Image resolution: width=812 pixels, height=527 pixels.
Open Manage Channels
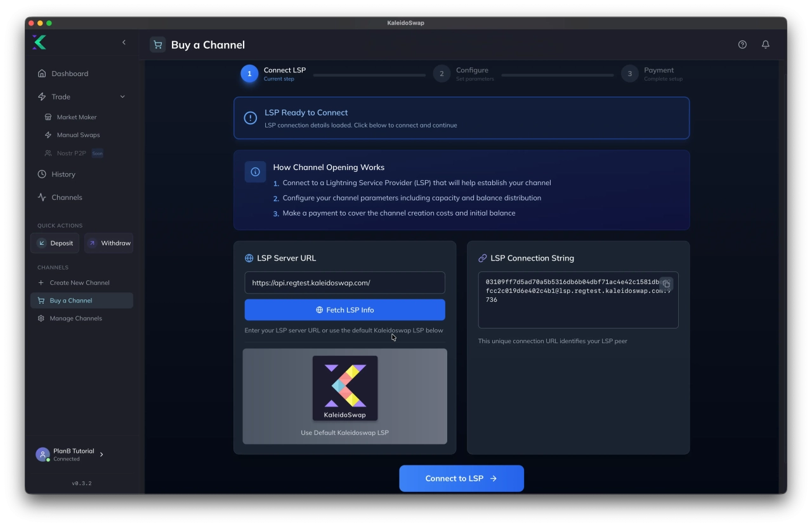point(75,318)
